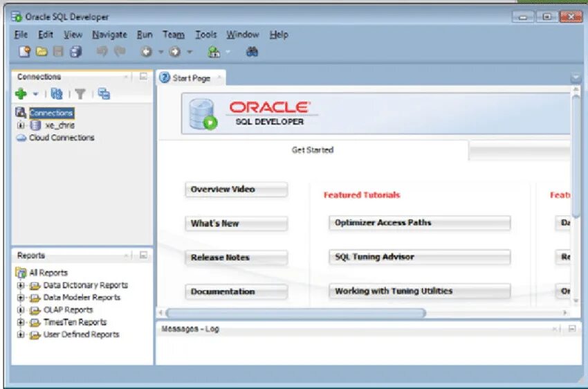Open the Forward button history dropdown arrow
The image size is (588, 389).
pyautogui.click(x=190, y=52)
